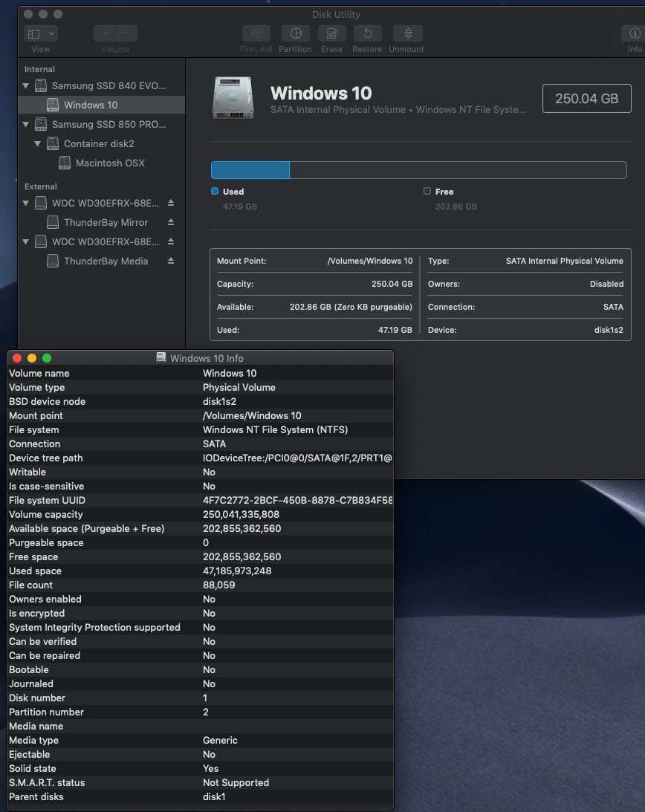Close the Windows 10 Info window
This screenshot has height=812, width=645.
(17, 358)
